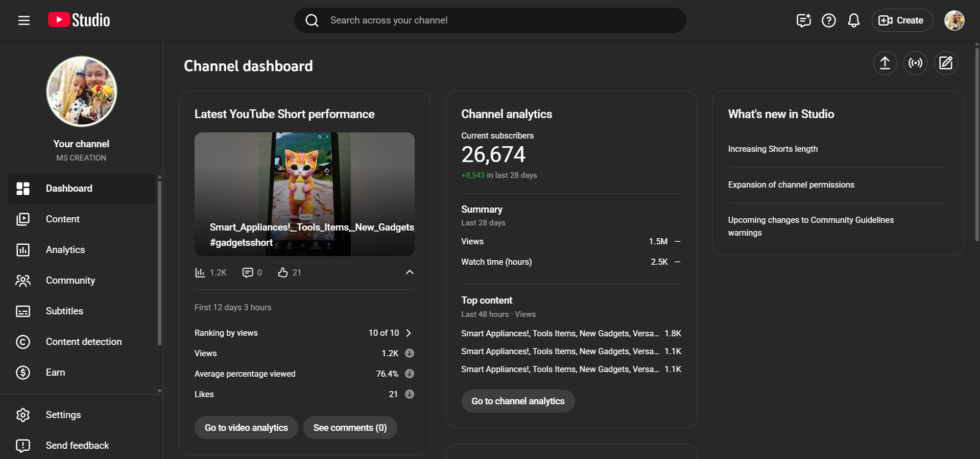Screen dimensions: 980x459
Task: Open the create post pencil icon
Action: pos(946,63)
